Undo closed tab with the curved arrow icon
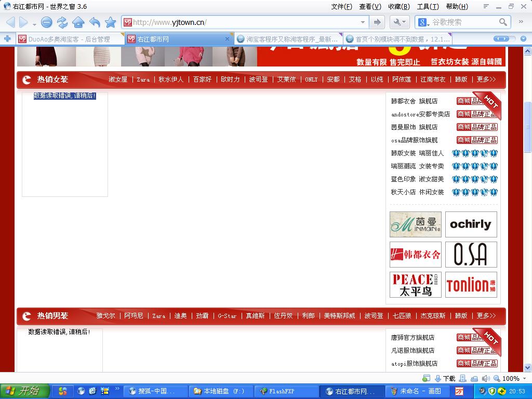The width and height of the screenshot is (532, 399). click(x=95, y=22)
